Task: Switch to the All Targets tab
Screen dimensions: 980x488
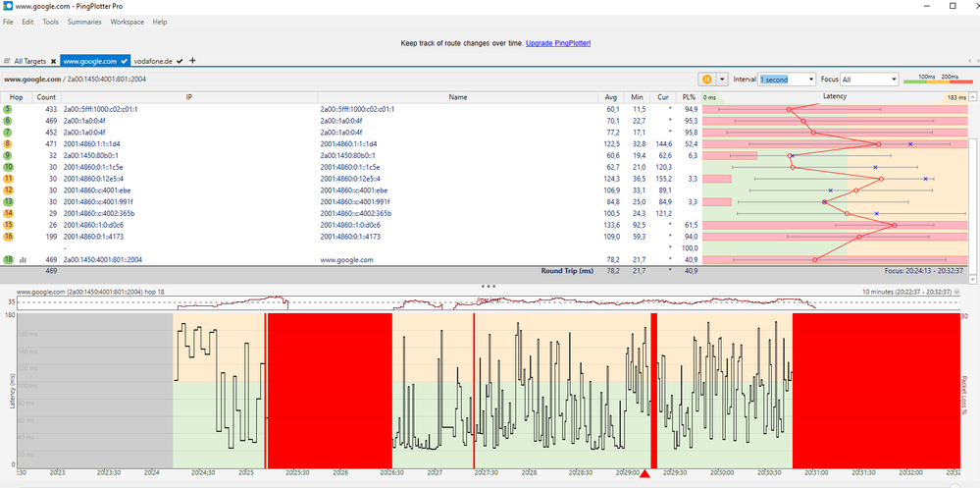Action: (x=29, y=61)
